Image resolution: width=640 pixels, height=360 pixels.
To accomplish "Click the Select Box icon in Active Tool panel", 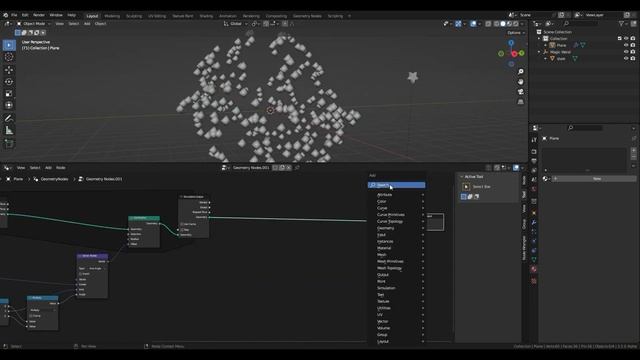I will pos(466,187).
